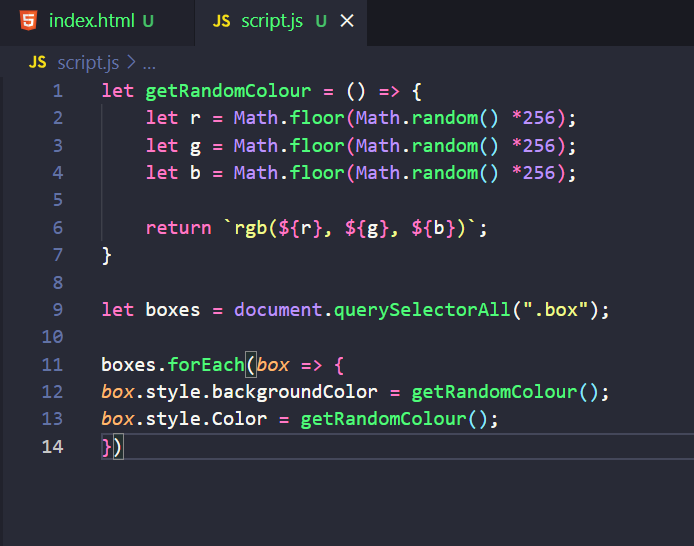Click the ".box" string on line 9
Image resolution: width=694 pixels, height=546 pixels.
(555, 310)
